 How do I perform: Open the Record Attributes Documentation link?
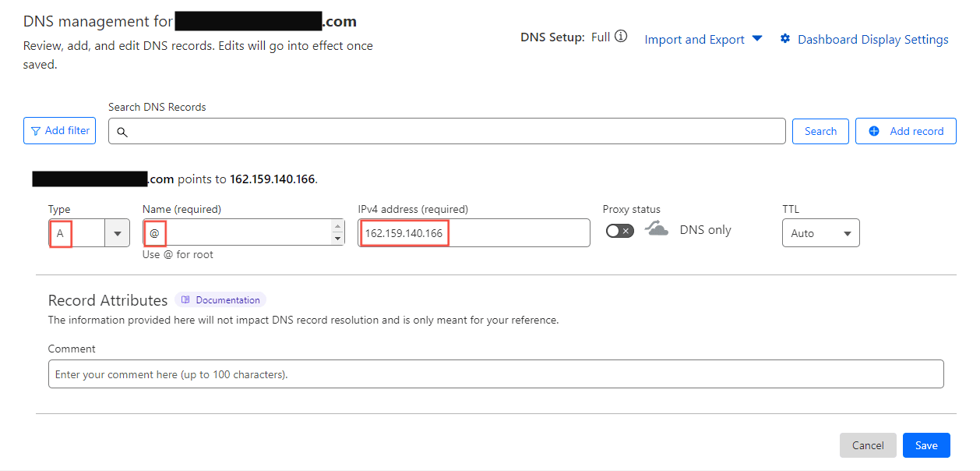click(227, 299)
